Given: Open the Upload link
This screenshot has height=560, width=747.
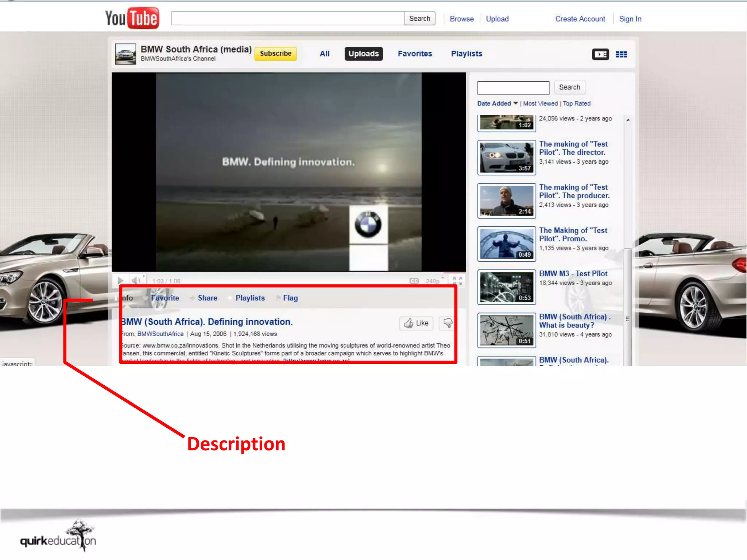Looking at the screenshot, I should (497, 19).
